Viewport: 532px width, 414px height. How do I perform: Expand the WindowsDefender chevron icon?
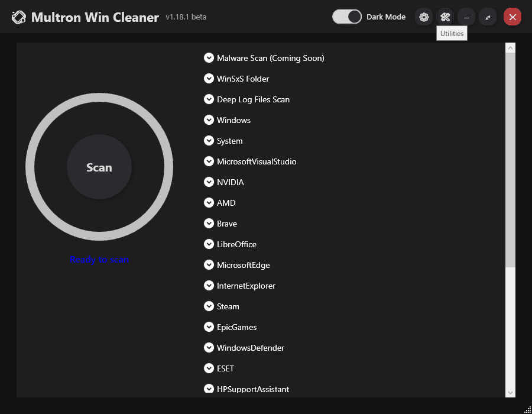209,348
